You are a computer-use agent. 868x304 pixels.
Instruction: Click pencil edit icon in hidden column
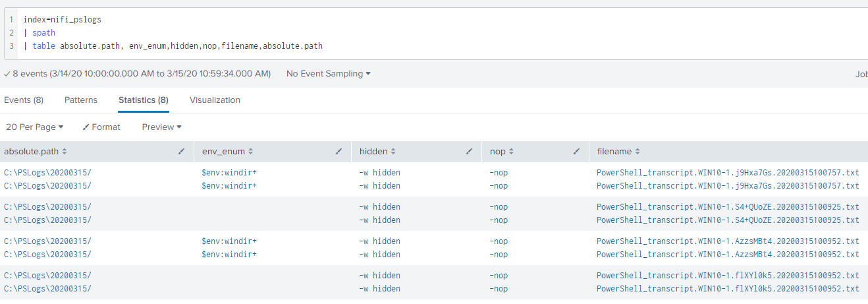point(469,152)
